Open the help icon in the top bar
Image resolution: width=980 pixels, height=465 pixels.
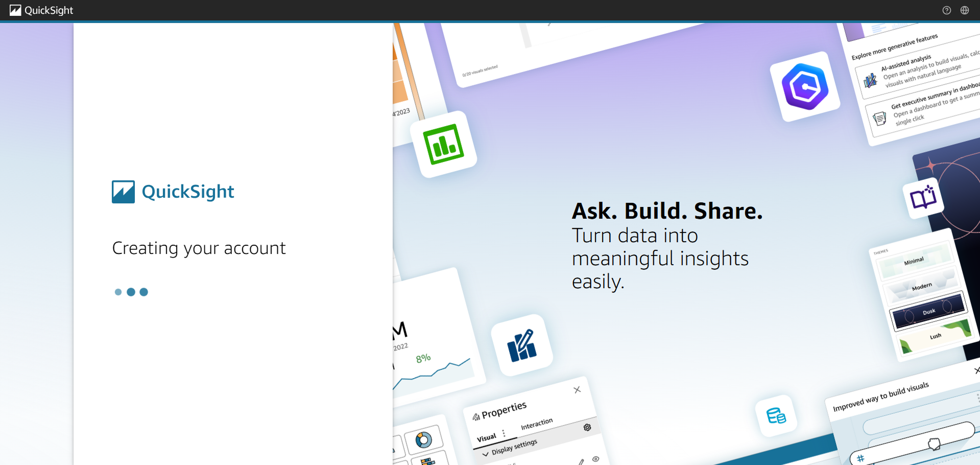(x=946, y=10)
